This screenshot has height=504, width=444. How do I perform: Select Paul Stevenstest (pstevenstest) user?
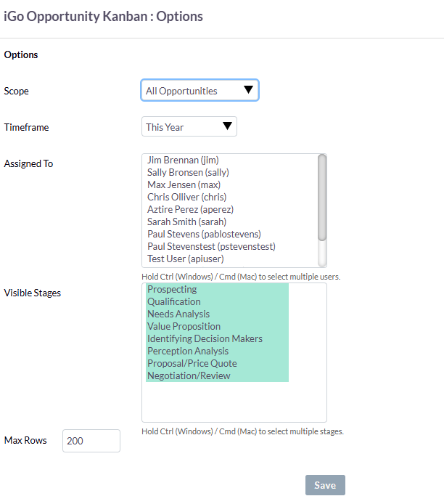(211, 246)
